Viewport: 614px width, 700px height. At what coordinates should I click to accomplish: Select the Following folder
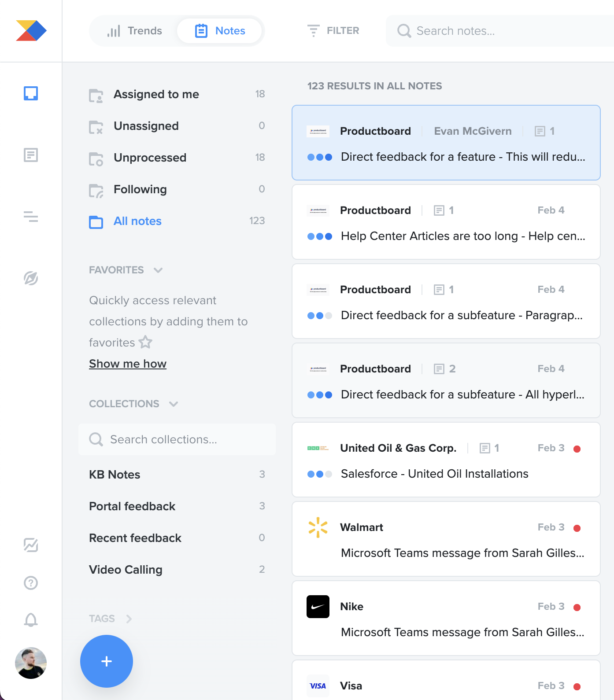[177, 189]
